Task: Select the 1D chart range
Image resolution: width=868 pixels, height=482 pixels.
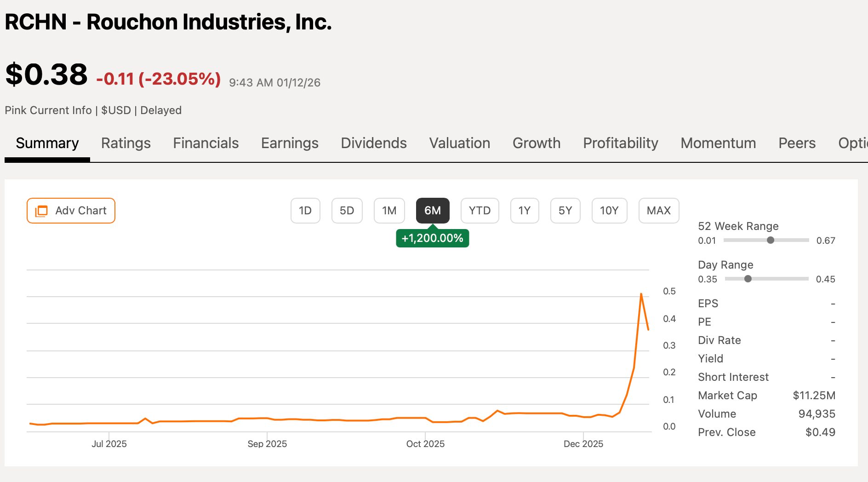Action: click(x=305, y=210)
